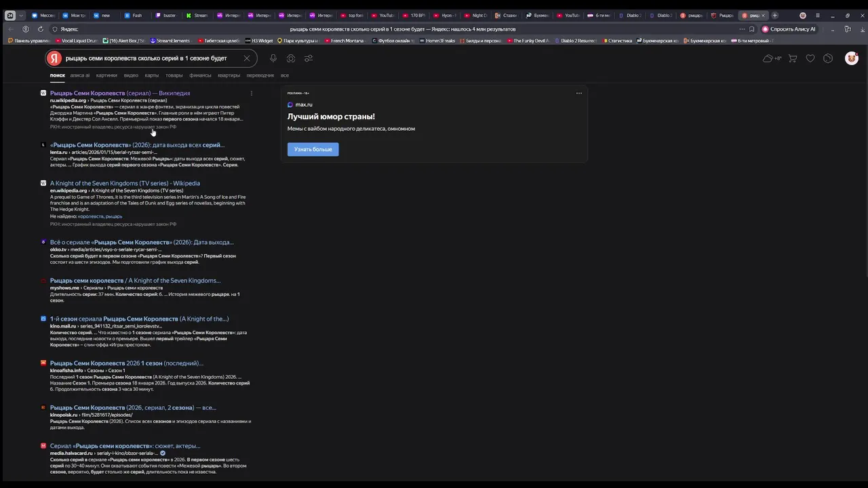
Task: Switch to the Night D browser tab
Action: [x=477, y=15]
